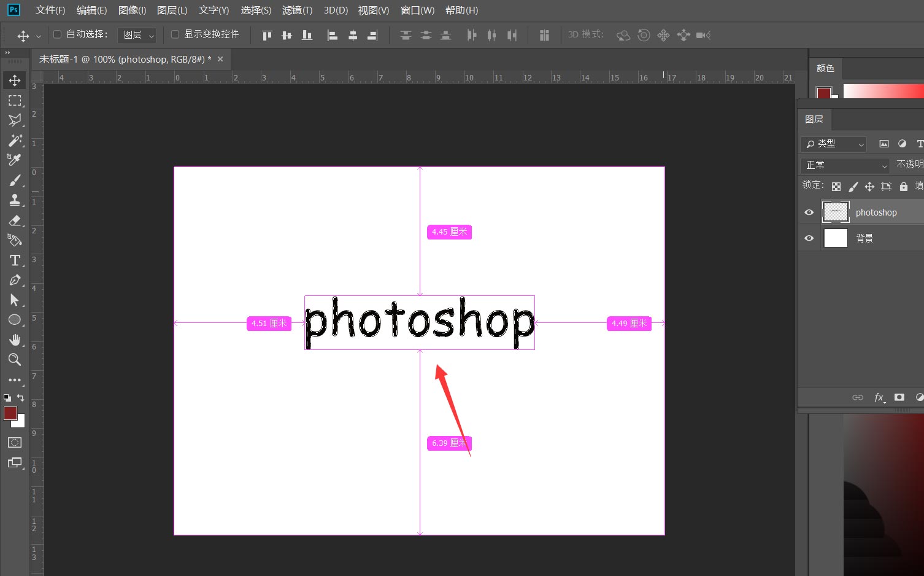This screenshot has width=924, height=576.
Task: Toggle Quick Mask mode
Action: click(15, 442)
